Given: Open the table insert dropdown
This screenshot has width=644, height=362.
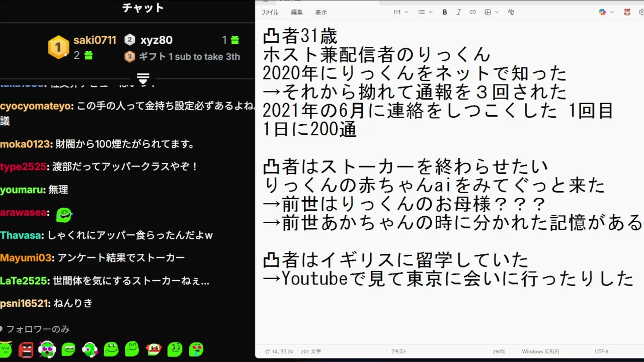Looking at the screenshot, I should click(x=491, y=12).
